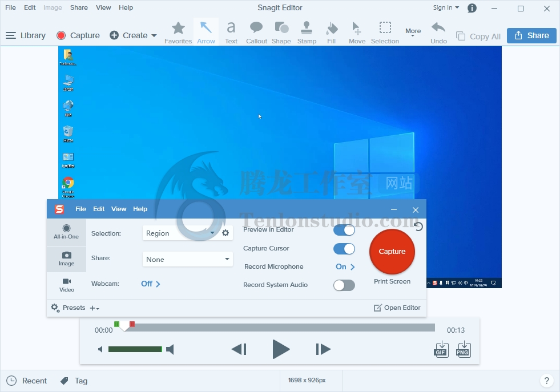
Task: Open View menu in Snagit Editor
Action: point(103,7)
